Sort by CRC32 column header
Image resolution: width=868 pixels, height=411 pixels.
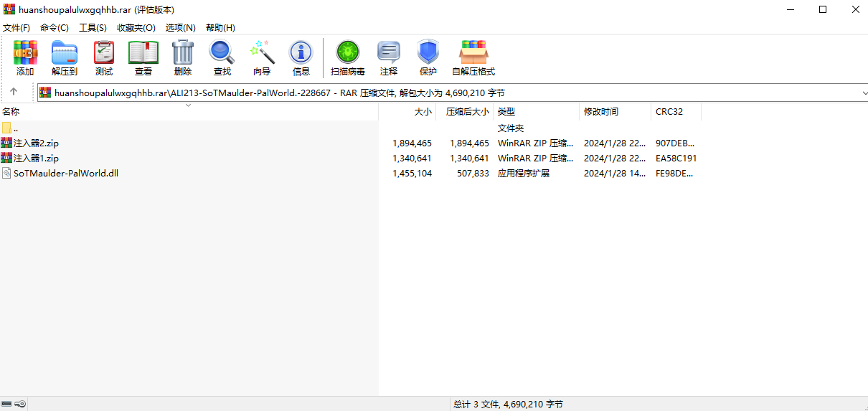pos(676,112)
